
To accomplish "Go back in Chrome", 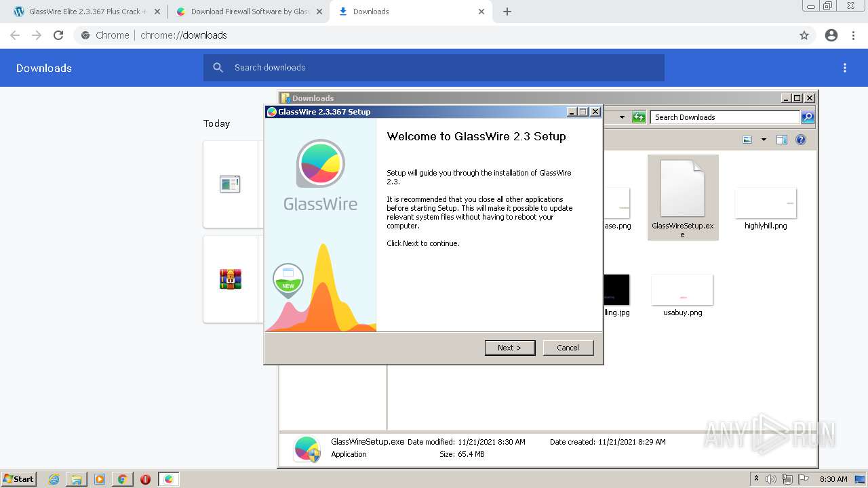I will pos(15,35).
